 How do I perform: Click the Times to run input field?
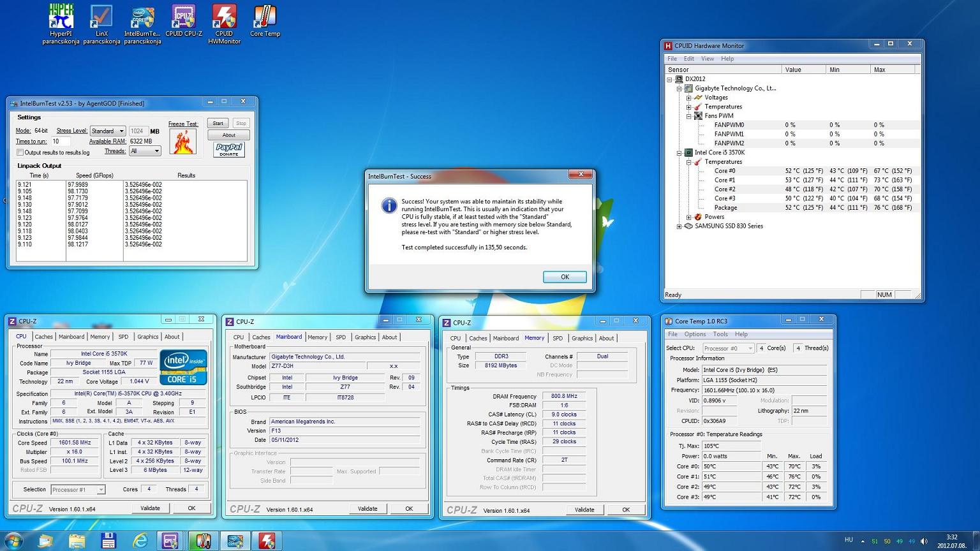(61, 142)
